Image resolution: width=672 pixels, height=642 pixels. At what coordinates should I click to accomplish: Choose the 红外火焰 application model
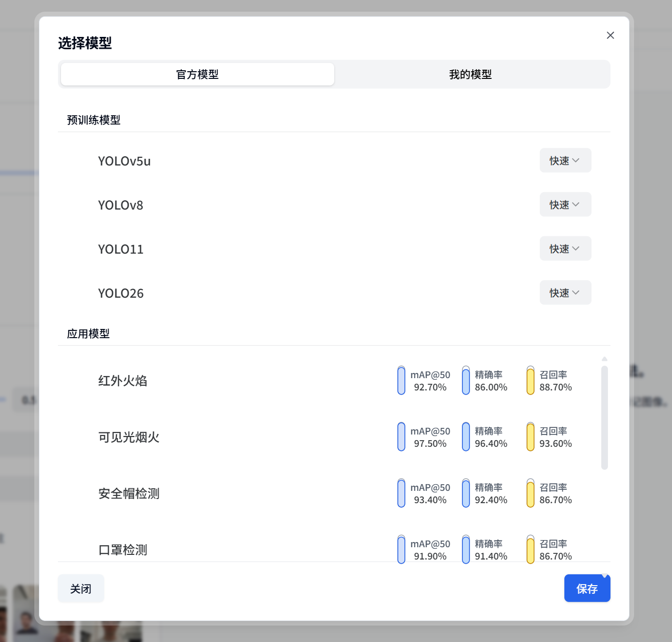coord(123,381)
